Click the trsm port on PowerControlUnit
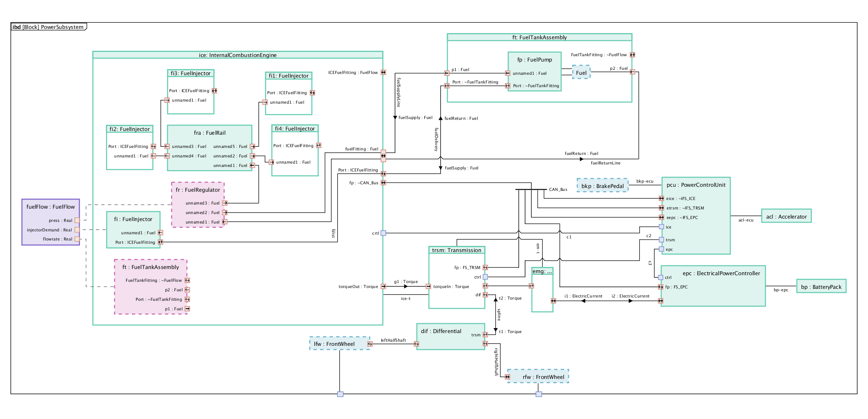The image size is (868, 419). tap(661, 240)
